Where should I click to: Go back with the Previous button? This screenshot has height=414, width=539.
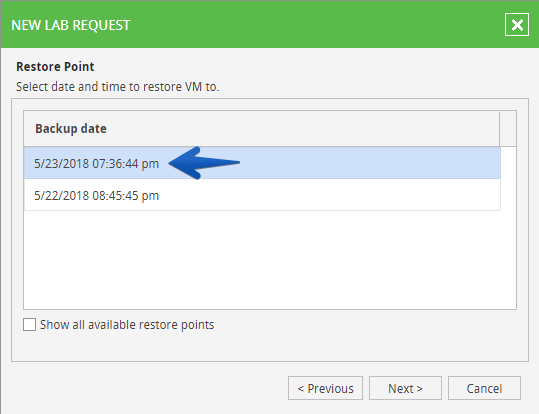point(325,388)
